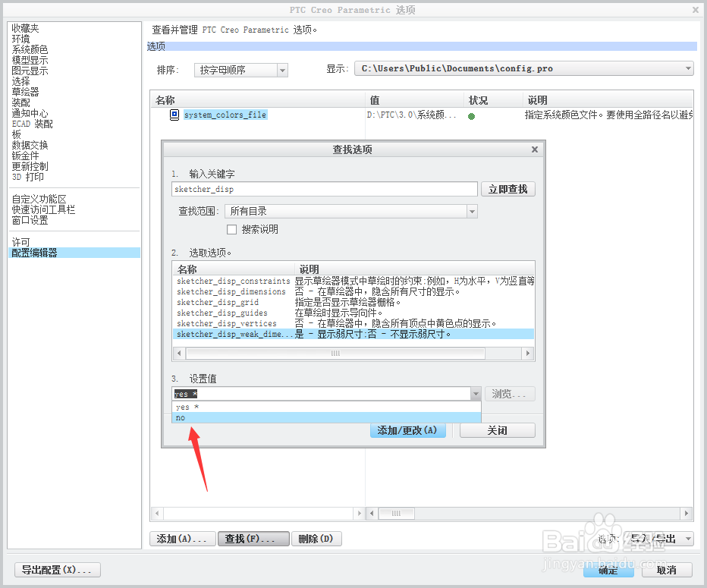Open 环境 category
The height and width of the screenshot is (588, 707).
pyautogui.click(x=20, y=39)
